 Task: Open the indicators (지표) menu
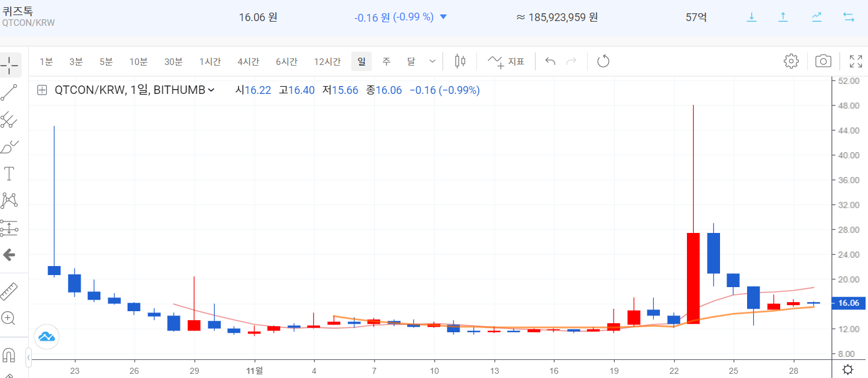click(506, 61)
